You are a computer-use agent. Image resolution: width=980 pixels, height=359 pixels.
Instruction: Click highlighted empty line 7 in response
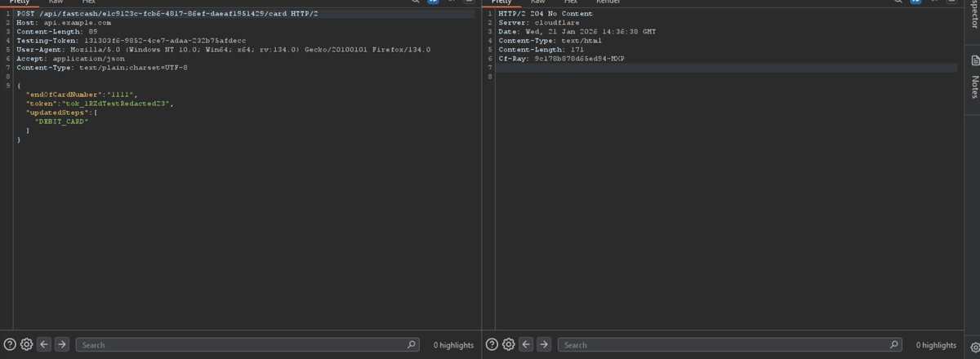point(725,68)
